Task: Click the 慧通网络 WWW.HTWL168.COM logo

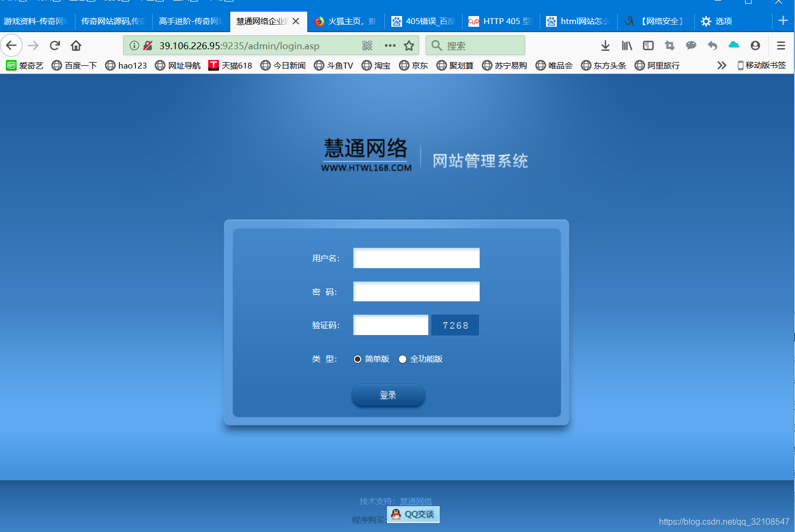Action: 366,155
